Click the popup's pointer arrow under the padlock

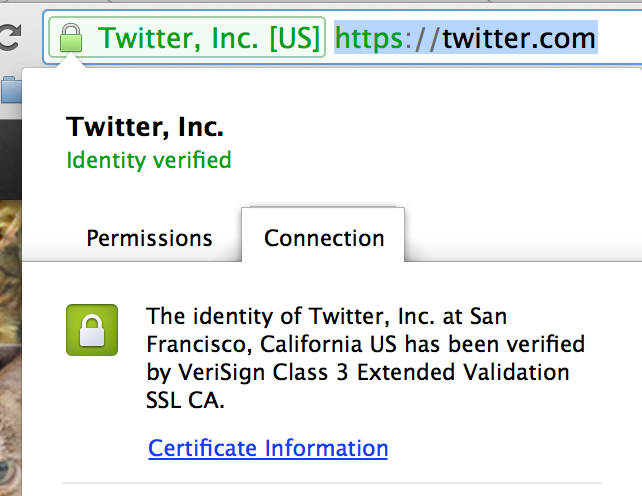(x=70, y=62)
